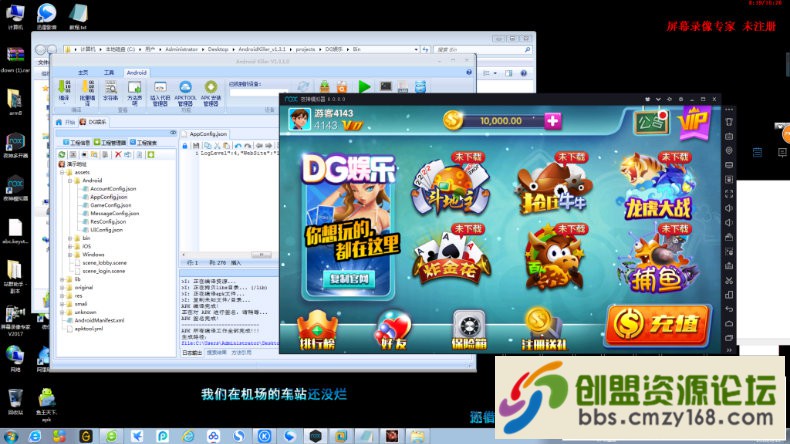The width and height of the screenshot is (790, 444).
Task: Select the 开始 home tab
Action: pyautogui.click(x=65, y=122)
